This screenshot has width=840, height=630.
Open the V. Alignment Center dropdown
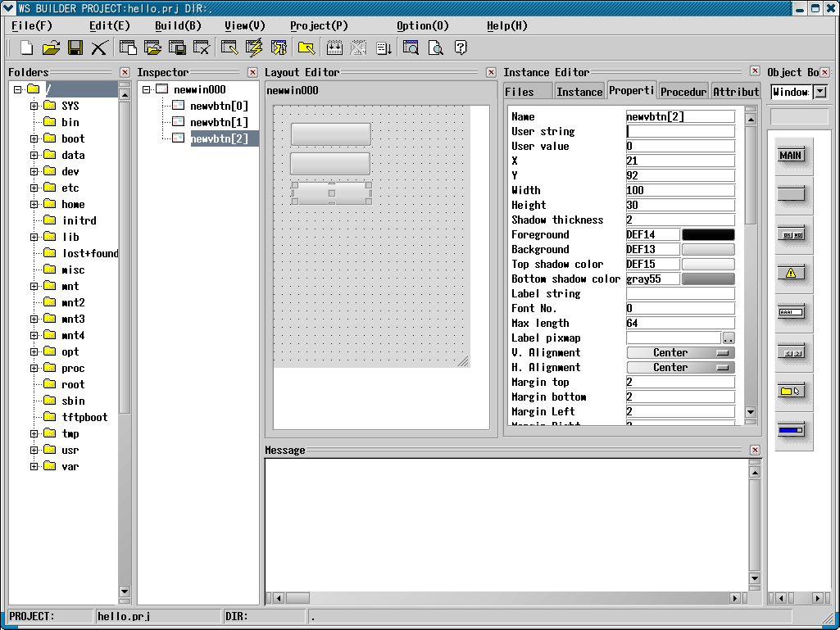click(680, 352)
